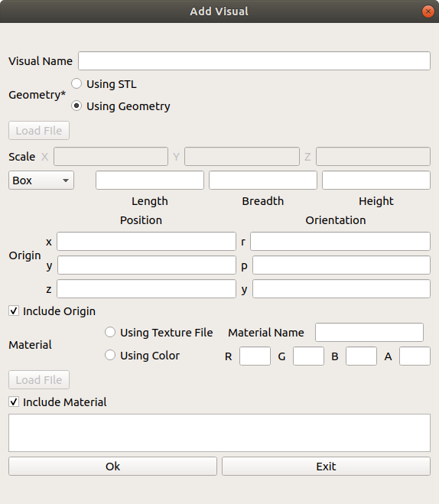Click the Orientation y (yaw) field
This screenshot has width=439, height=504.
(341, 288)
